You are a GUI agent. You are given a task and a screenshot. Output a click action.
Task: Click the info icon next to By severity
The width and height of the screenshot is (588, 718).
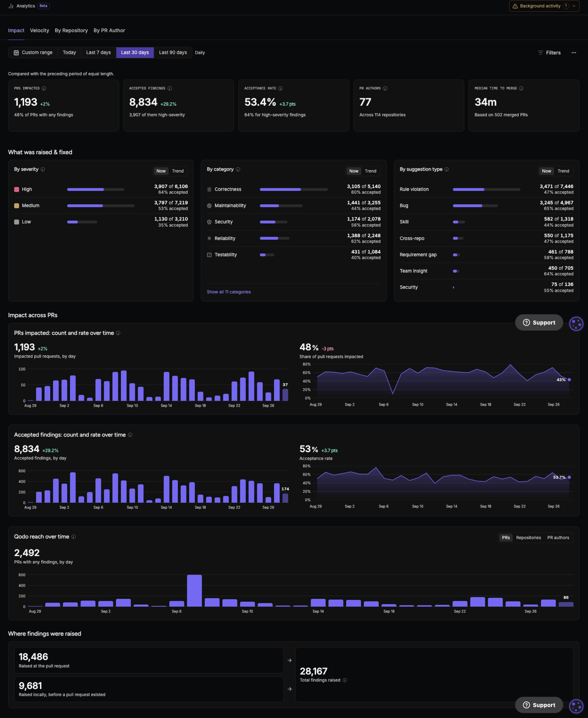(x=43, y=169)
